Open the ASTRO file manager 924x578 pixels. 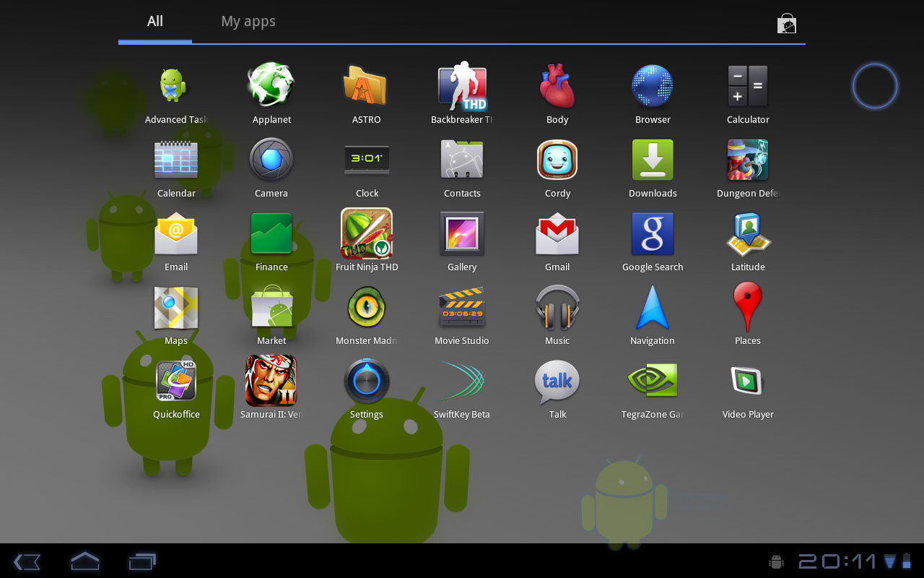click(367, 87)
